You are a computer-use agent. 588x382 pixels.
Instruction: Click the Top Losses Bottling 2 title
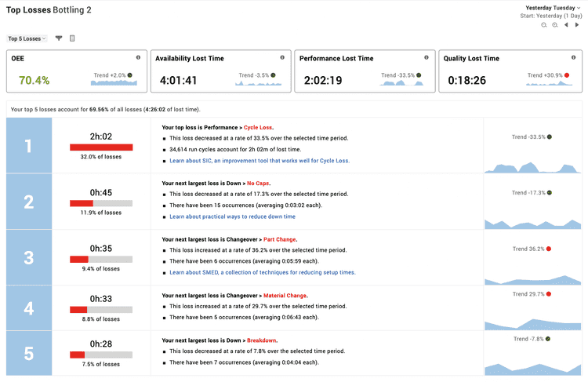tap(49, 10)
